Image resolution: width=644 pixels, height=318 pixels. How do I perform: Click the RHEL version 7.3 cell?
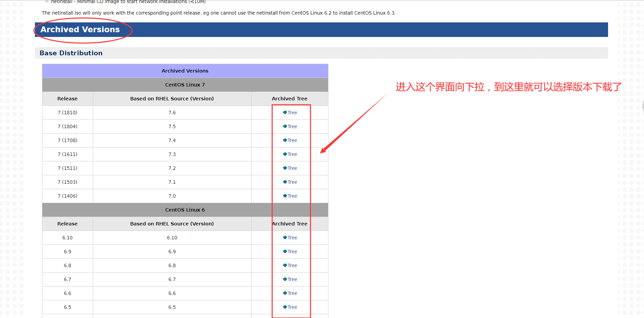pos(172,154)
